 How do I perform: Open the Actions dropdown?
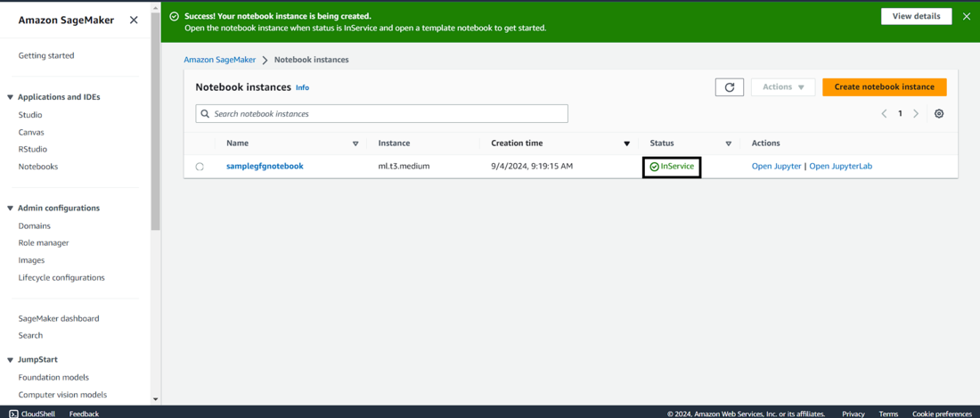click(x=783, y=87)
